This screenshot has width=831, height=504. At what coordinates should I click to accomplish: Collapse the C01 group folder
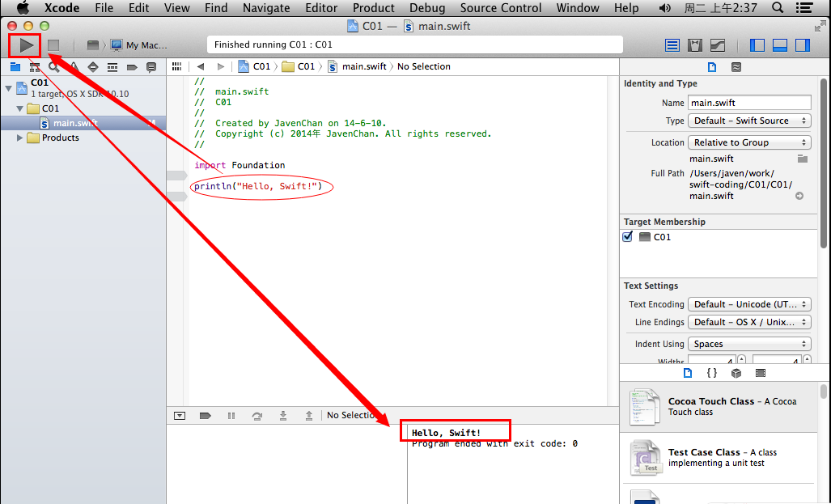click(x=20, y=108)
